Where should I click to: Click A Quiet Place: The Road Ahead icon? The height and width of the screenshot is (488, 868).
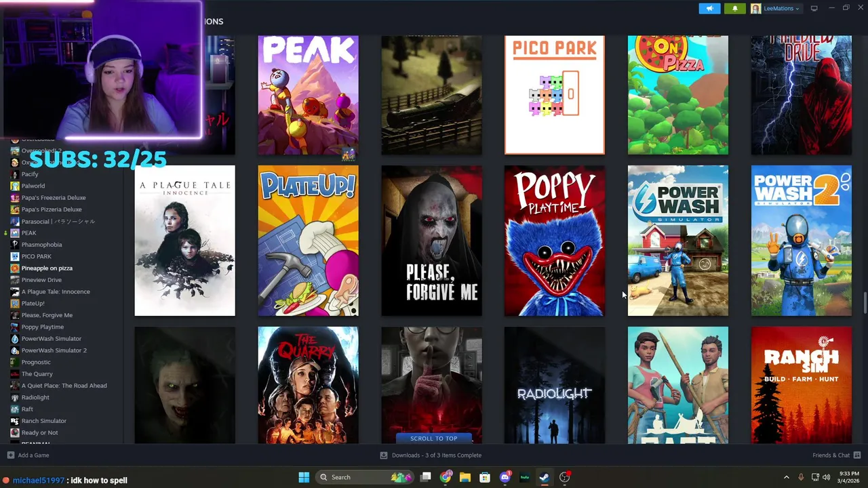(x=15, y=386)
